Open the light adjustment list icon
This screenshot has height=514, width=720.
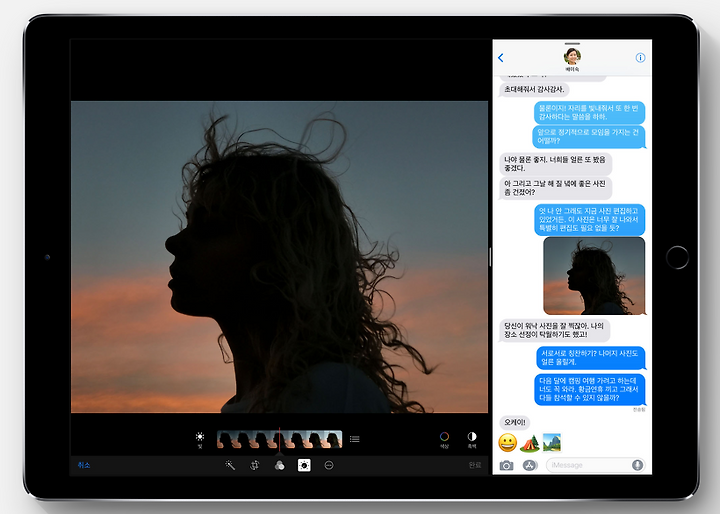354,439
